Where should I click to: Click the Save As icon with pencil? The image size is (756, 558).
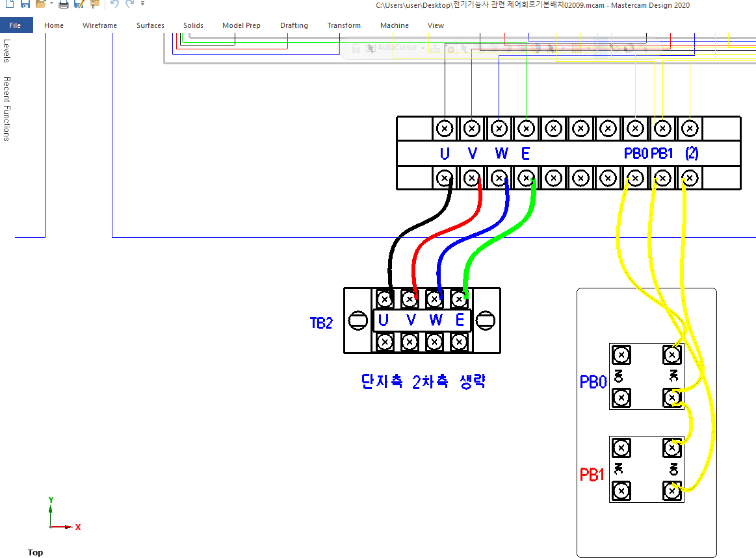(79, 4)
